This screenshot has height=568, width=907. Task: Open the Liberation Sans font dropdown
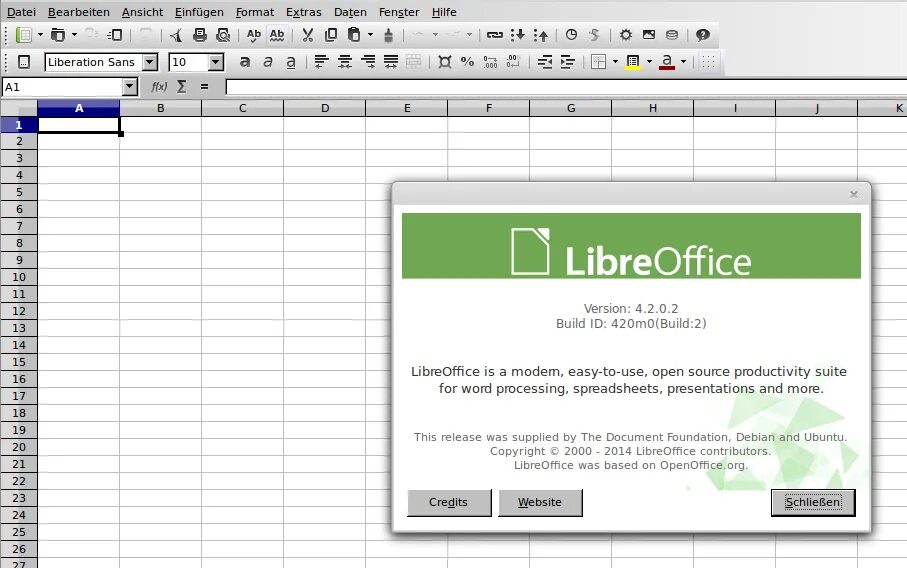150,62
